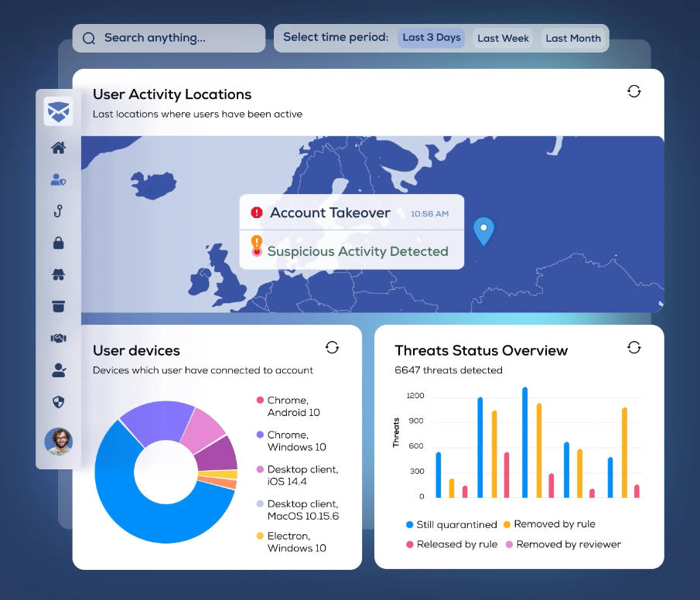Screen dimensions: 700x600
Task: Click the red Account Takeover alert icon
Action: [x=256, y=213]
